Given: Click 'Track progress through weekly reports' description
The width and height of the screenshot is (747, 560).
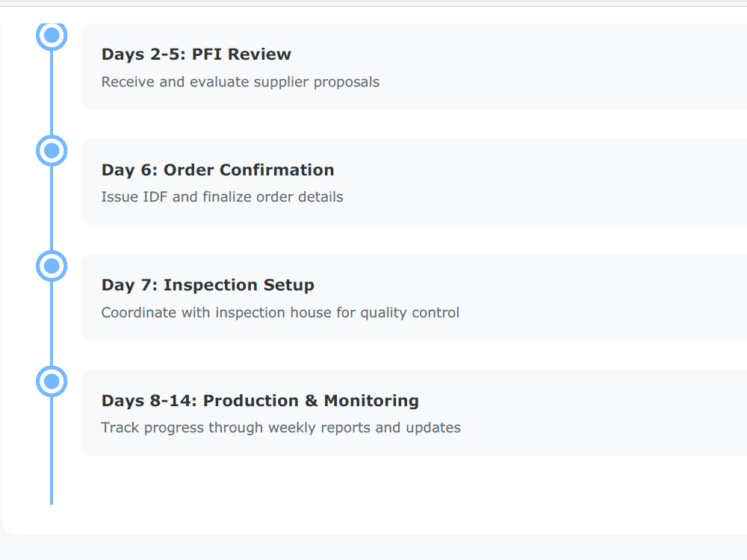Looking at the screenshot, I should click(281, 428).
